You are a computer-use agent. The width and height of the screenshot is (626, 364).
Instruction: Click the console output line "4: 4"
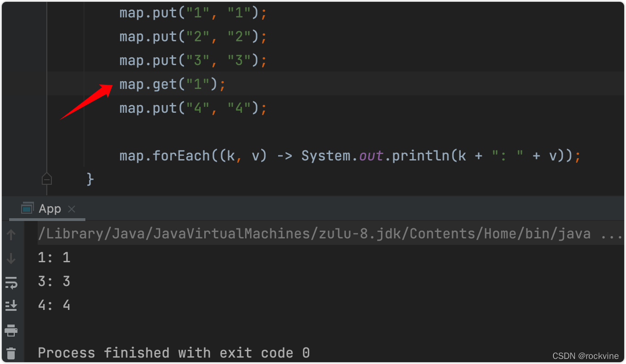pos(54,305)
